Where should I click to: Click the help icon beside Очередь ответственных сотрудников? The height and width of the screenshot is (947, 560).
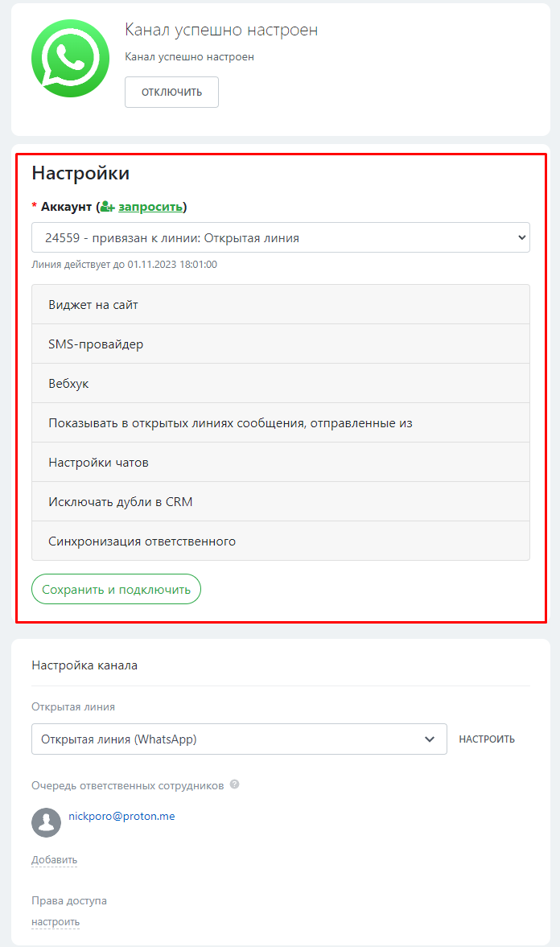(x=234, y=784)
